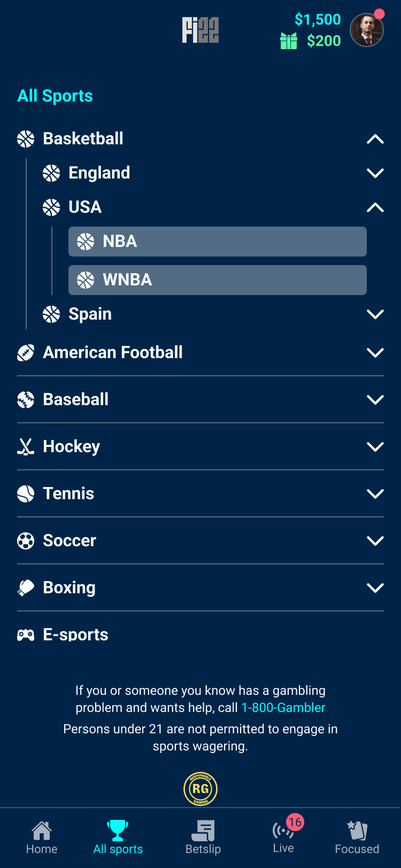Open the Home tab icon
This screenshot has height=868, width=401.
pos(42,831)
